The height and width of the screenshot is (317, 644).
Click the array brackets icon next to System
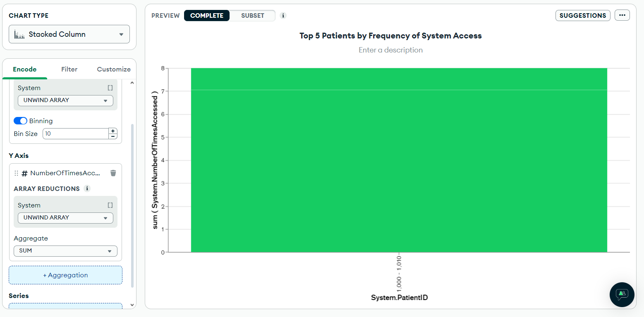[110, 87]
